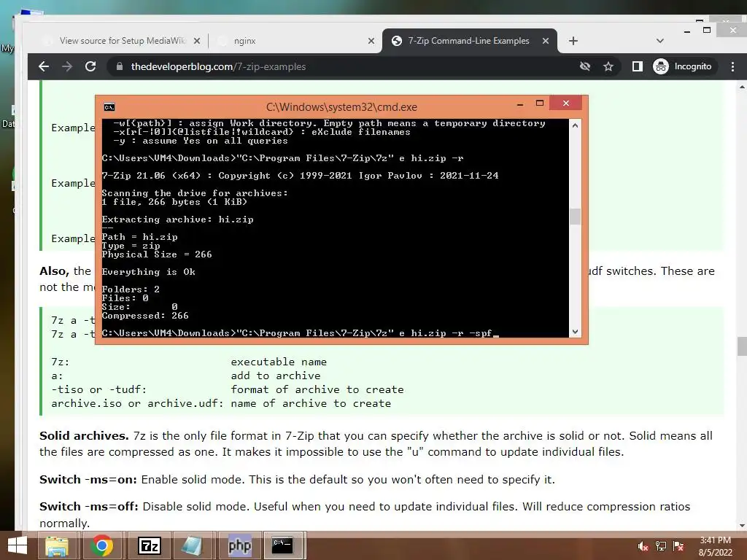747x560 pixels.
Task: Click the browser page scrollbar thumb
Action: [x=742, y=346]
